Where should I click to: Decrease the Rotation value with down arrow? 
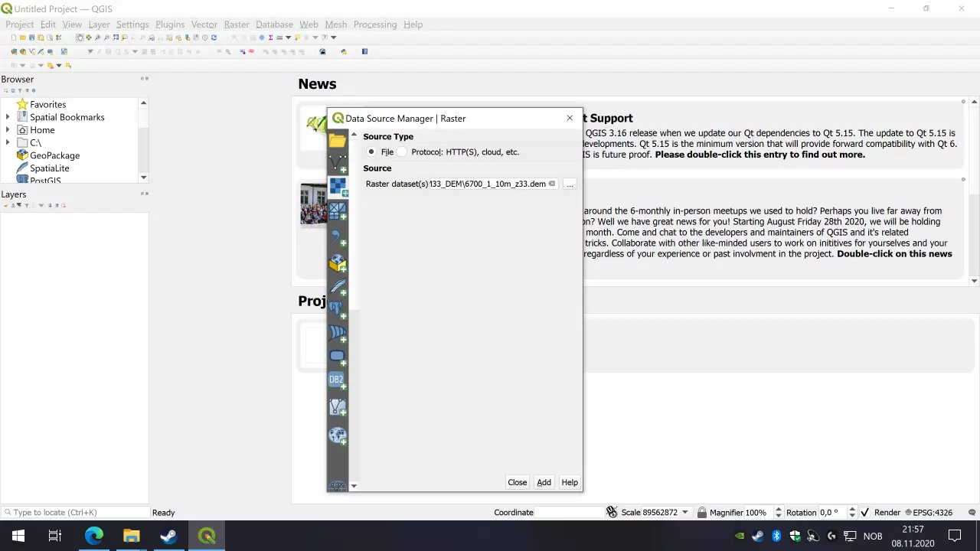point(852,516)
